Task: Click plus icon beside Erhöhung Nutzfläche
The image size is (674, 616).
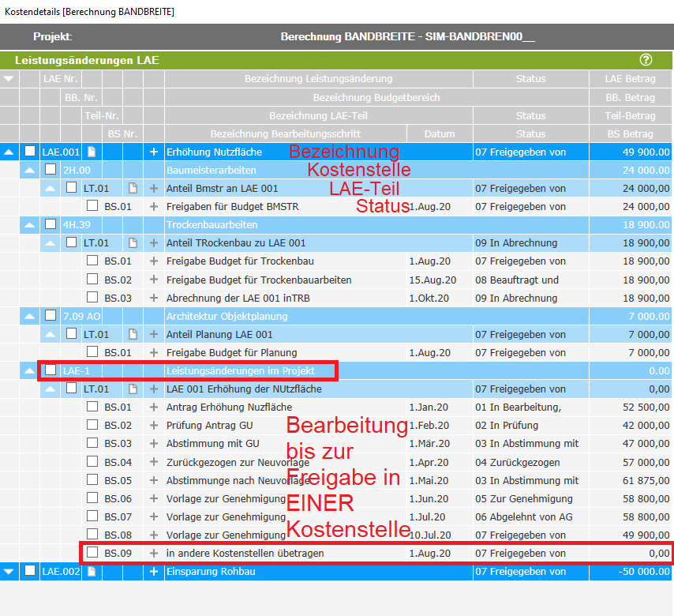Action: pos(154,152)
